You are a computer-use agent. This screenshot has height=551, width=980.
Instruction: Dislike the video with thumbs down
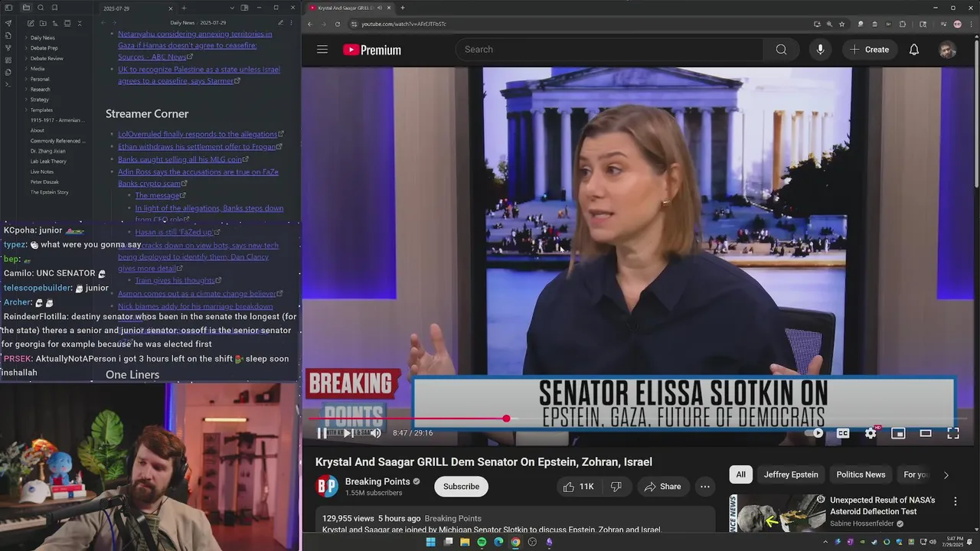616,487
